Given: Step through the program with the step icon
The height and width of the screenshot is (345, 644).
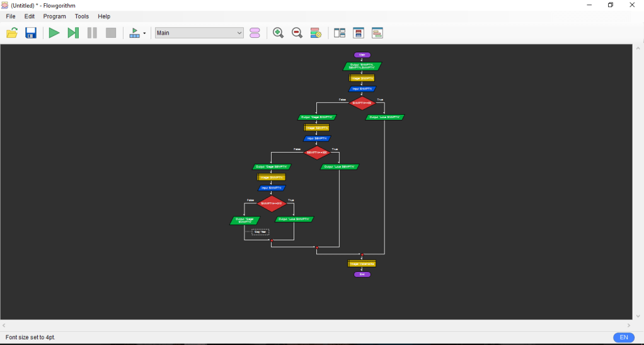Looking at the screenshot, I should pos(73,33).
